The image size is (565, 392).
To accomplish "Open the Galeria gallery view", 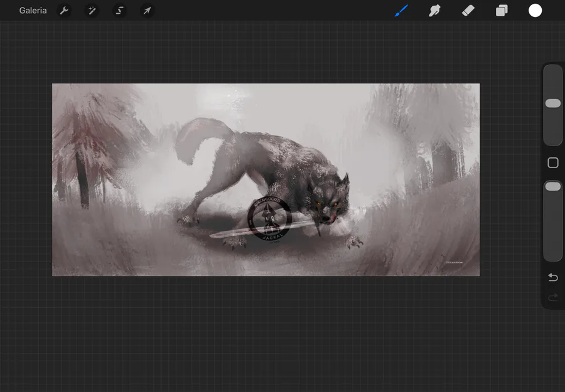I will [x=33, y=11].
